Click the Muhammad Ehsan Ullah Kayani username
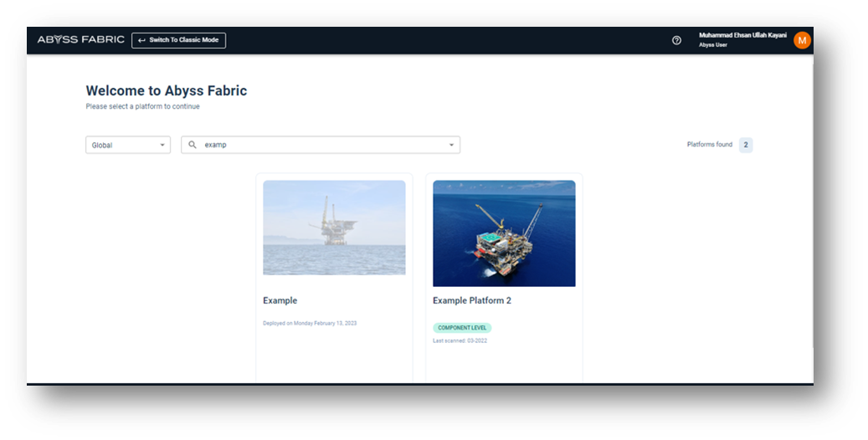 click(x=742, y=35)
